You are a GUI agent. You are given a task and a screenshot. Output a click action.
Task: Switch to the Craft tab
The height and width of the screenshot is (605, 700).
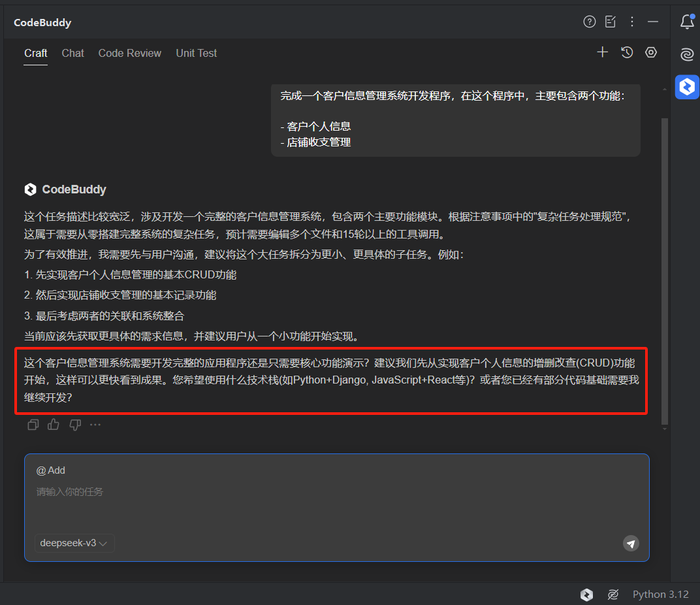pos(36,53)
